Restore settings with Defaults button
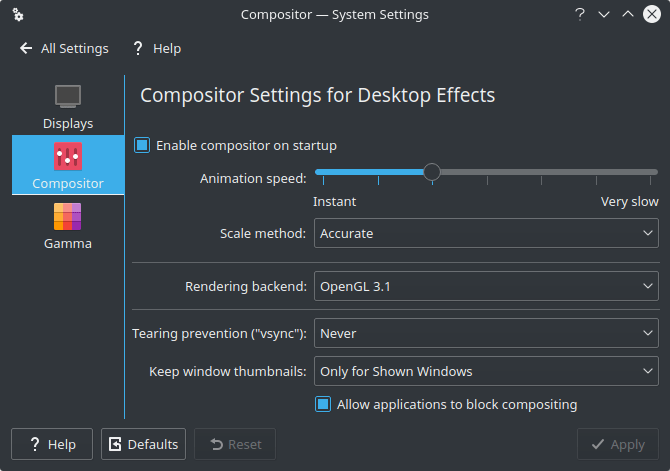Image resolution: width=670 pixels, height=471 pixels. tap(143, 444)
